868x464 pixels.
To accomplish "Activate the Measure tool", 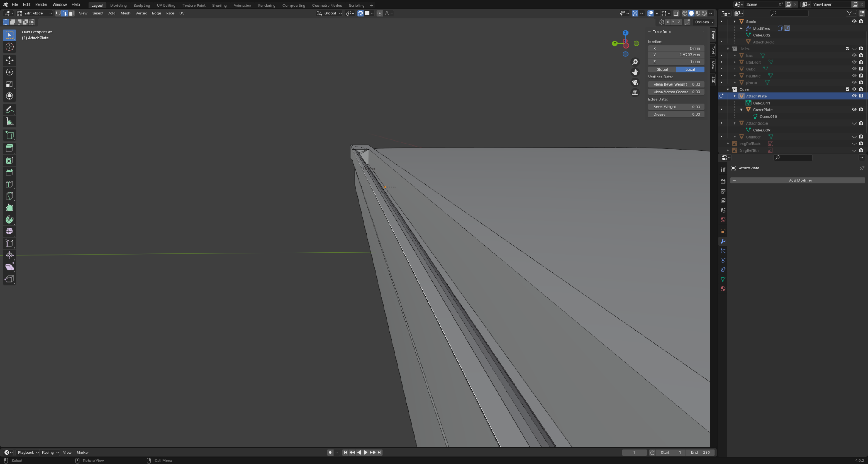I will point(9,122).
